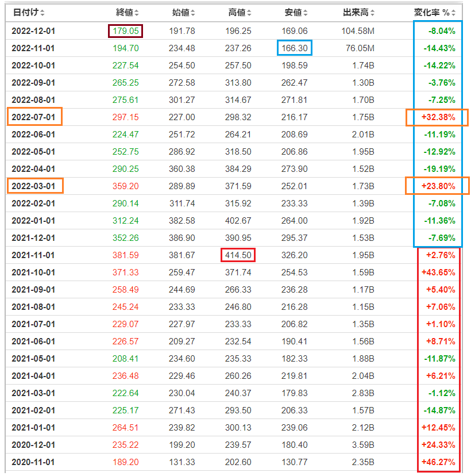Screen dimensions: 471x476
Task: Select opening price 301.27
Action: tap(182, 100)
